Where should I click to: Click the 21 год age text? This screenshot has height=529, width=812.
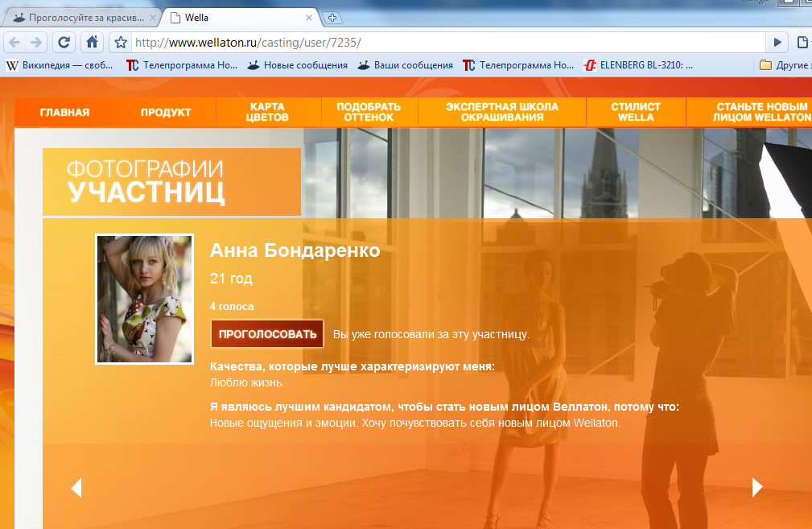[x=231, y=279]
